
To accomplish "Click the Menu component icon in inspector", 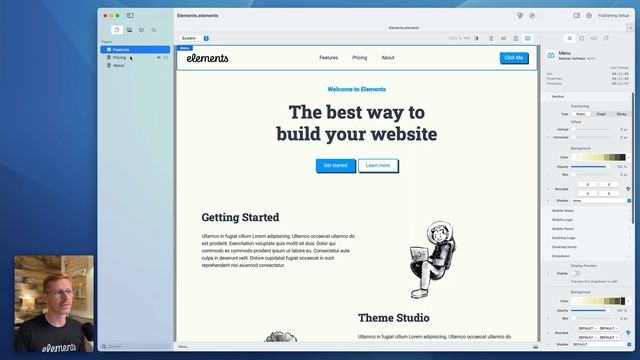I will (551, 56).
